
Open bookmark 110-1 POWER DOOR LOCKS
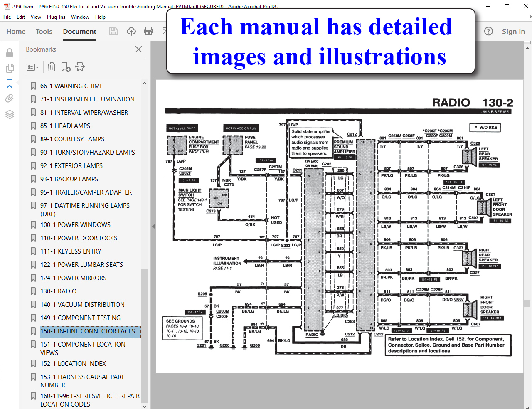point(79,238)
